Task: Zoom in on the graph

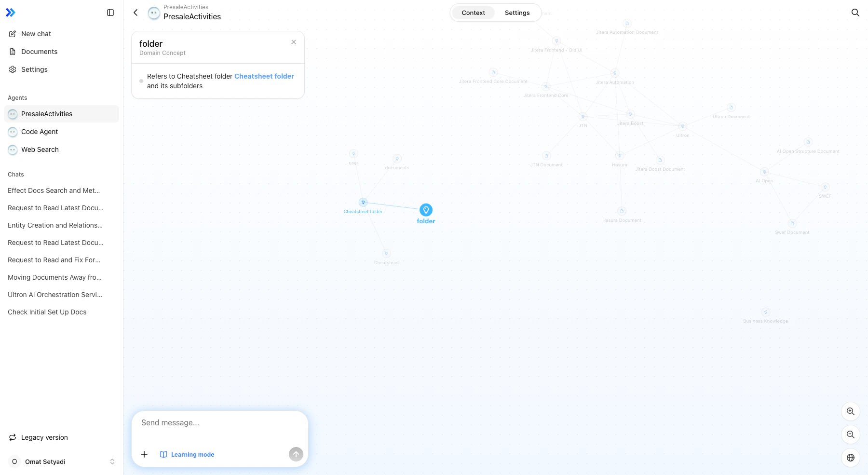Action: (x=851, y=411)
